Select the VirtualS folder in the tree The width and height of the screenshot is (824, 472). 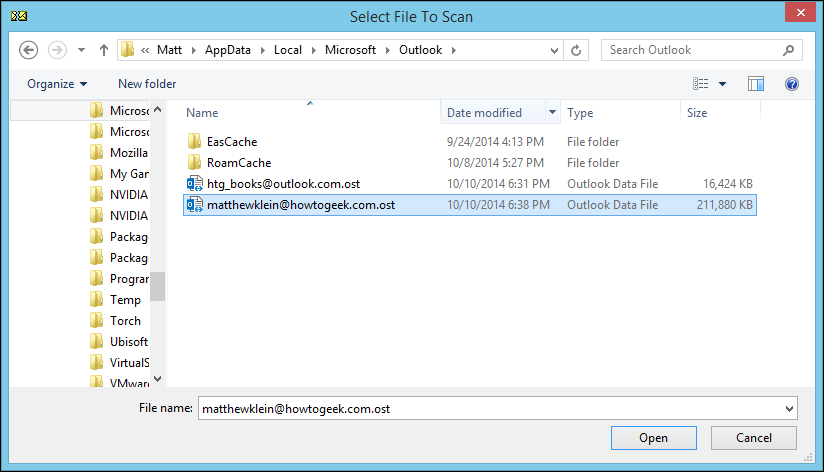tap(129, 363)
